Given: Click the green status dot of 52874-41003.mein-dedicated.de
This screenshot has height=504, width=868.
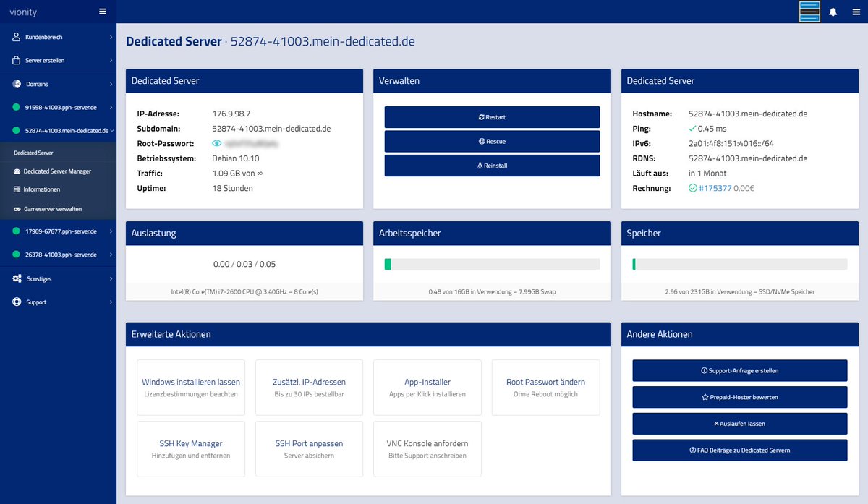Looking at the screenshot, I should pos(17,131).
